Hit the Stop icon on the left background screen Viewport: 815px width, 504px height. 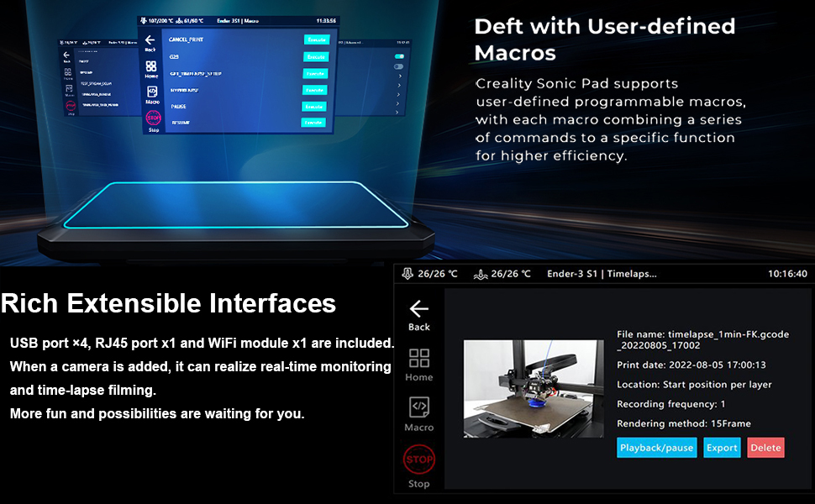(x=71, y=106)
